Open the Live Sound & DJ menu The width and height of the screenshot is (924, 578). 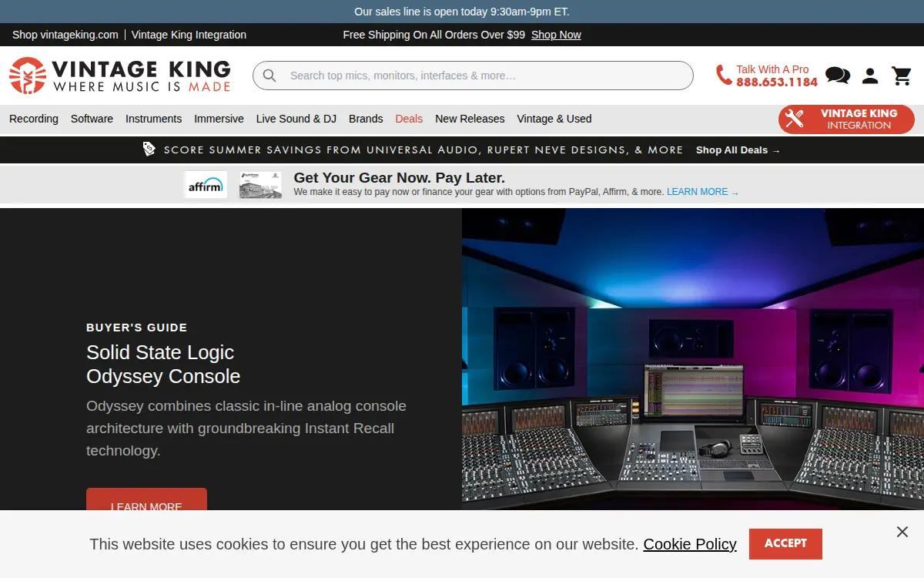click(296, 119)
